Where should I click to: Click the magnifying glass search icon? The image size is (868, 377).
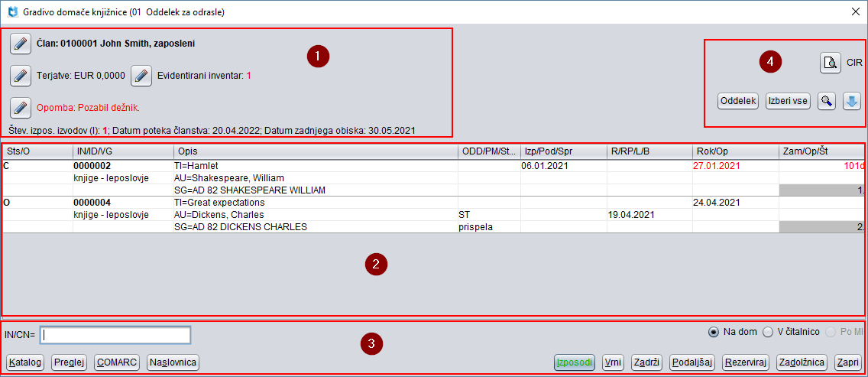tap(826, 101)
